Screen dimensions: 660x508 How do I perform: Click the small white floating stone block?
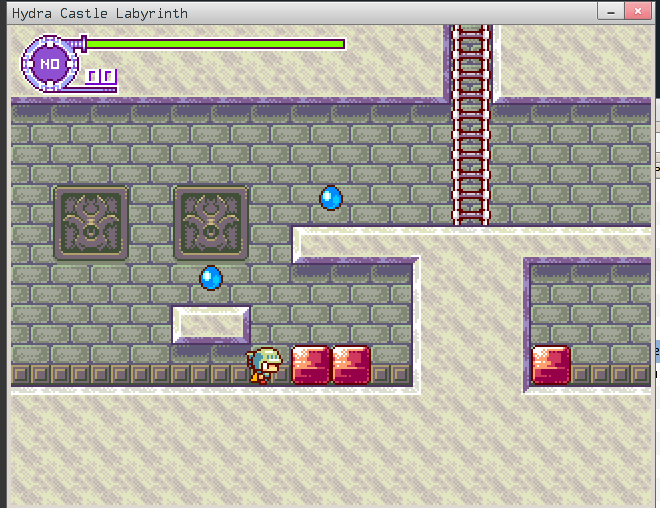[x=211, y=325]
